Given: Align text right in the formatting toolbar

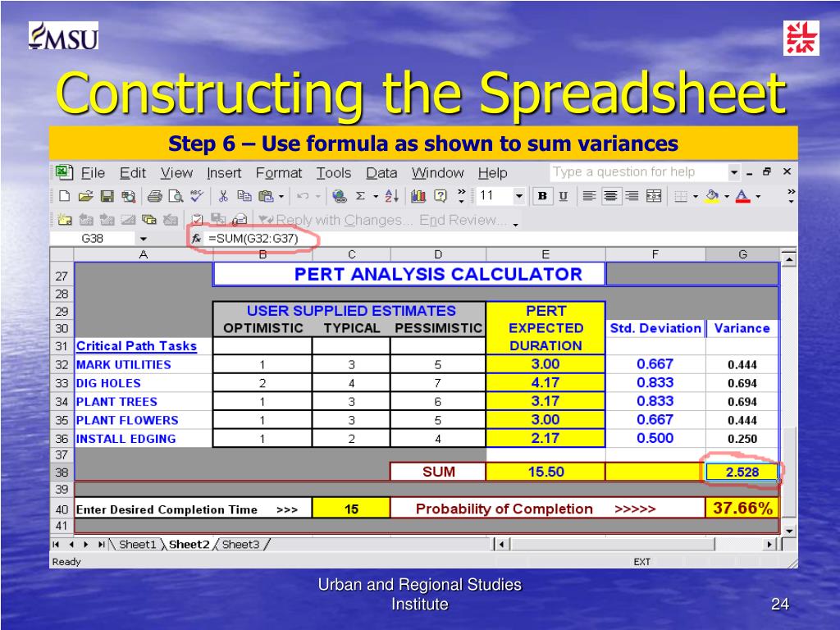Looking at the screenshot, I should click(x=632, y=196).
